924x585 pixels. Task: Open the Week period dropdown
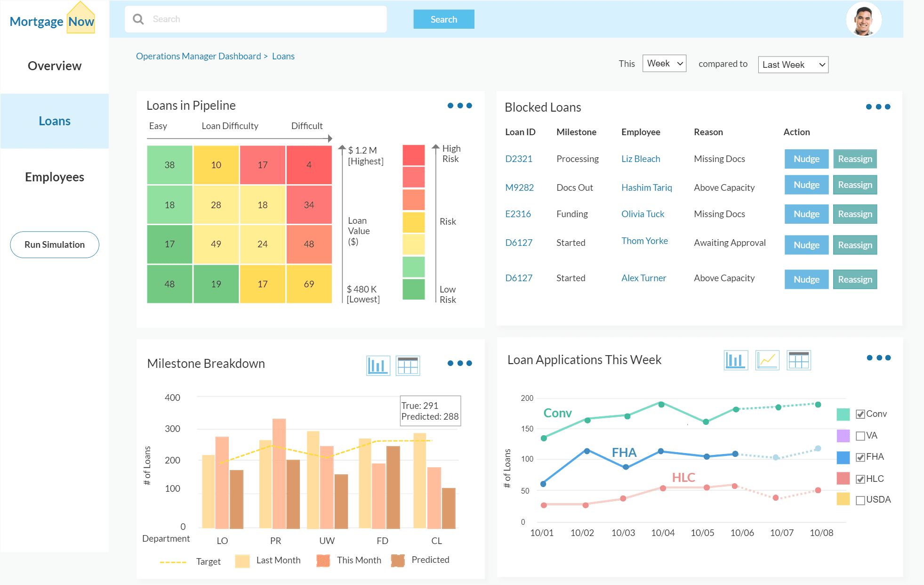(664, 64)
